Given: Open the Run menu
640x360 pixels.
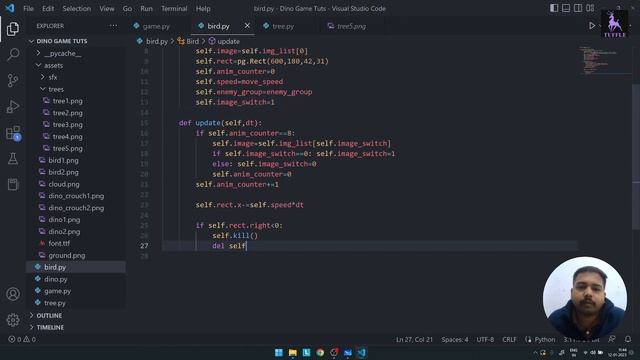Looking at the screenshot, I should click(146, 8).
